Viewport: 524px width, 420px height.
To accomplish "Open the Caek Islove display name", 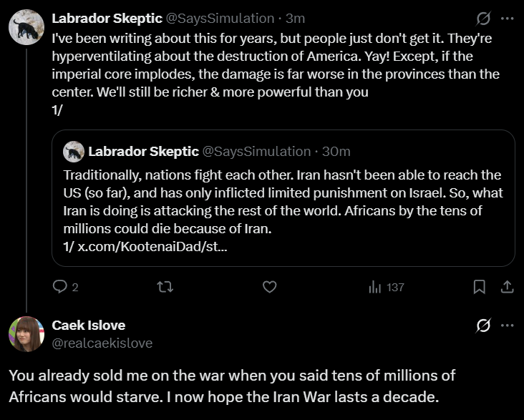I will [x=88, y=326].
